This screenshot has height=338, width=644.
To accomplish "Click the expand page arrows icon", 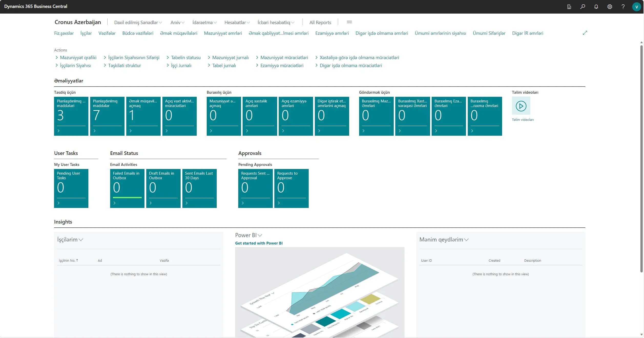I will point(585,33).
